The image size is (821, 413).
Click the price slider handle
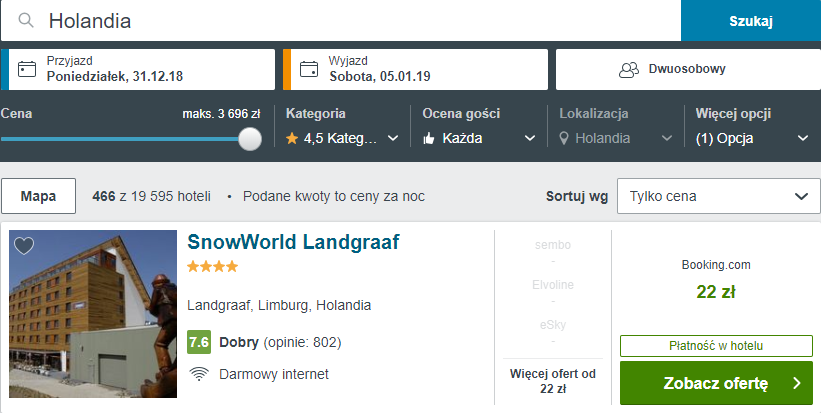point(250,139)
